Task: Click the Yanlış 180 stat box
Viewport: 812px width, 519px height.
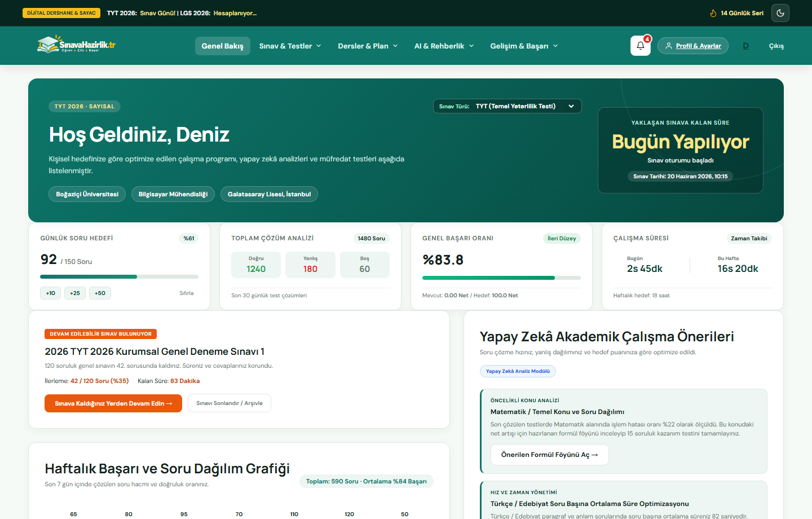Action: click(310, 265)
